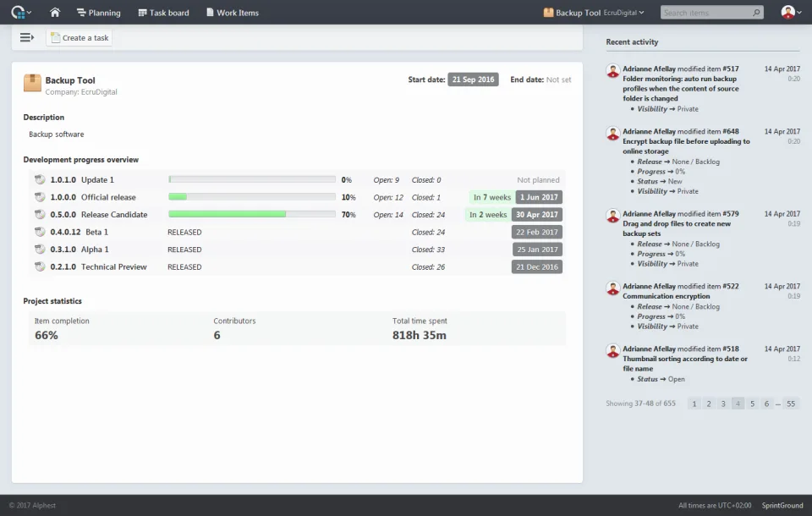Open item #518 Thumbnail sorting

(x=684, y=364)
